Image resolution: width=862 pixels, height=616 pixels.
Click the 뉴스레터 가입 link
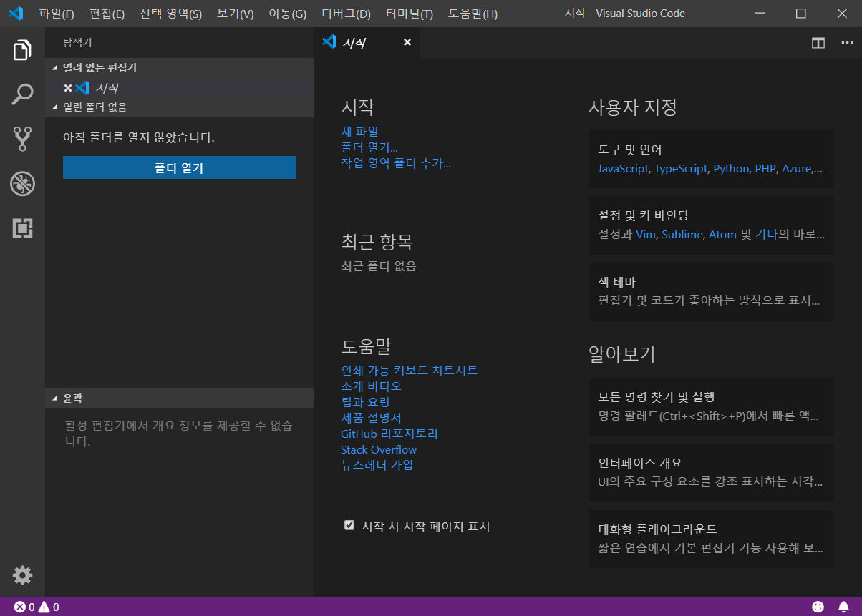coord(377,465)
